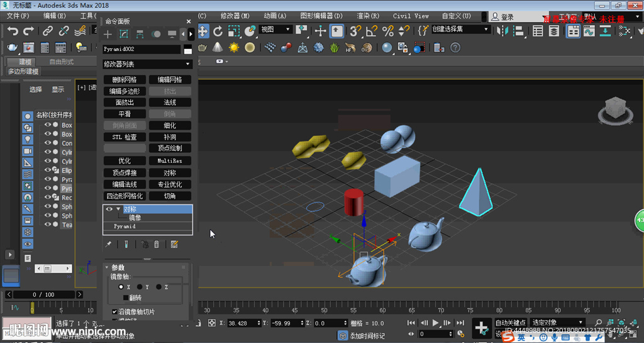
Task: Open the Hierarchy tab icon in command panel
Action: [x=140, y=34]
